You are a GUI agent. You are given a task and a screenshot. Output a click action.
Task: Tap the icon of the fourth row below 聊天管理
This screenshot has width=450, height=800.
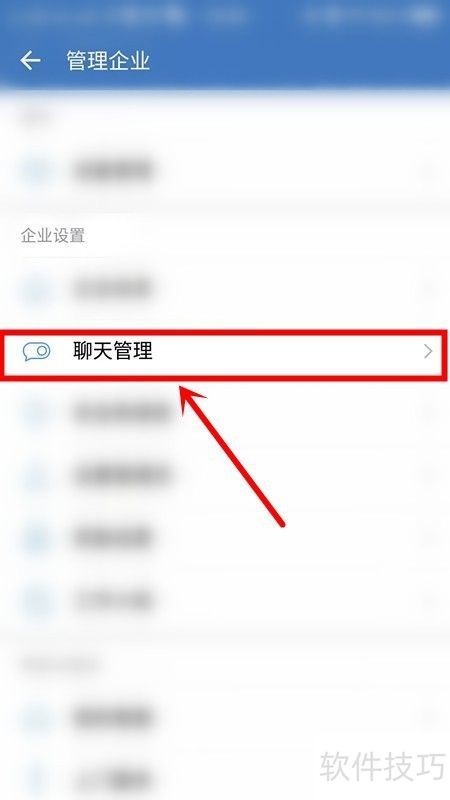tap(37, 601)
